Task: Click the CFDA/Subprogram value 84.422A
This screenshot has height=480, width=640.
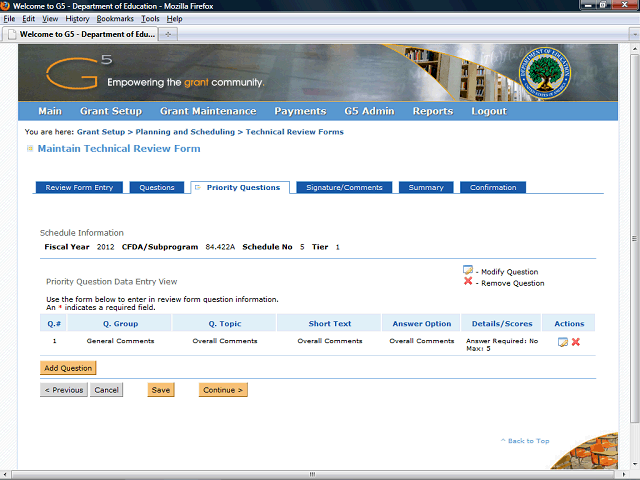Action: [x=220, y=247]
